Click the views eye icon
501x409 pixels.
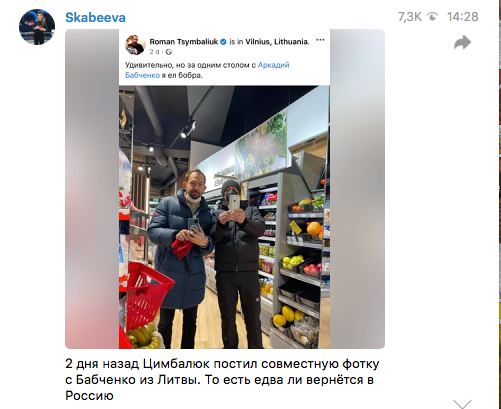[x=432, y=16]
